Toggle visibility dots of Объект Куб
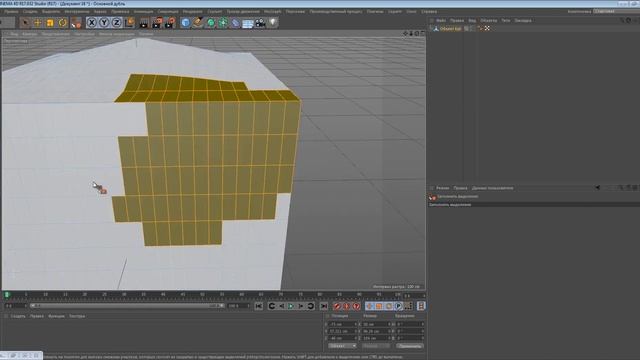 472,29
